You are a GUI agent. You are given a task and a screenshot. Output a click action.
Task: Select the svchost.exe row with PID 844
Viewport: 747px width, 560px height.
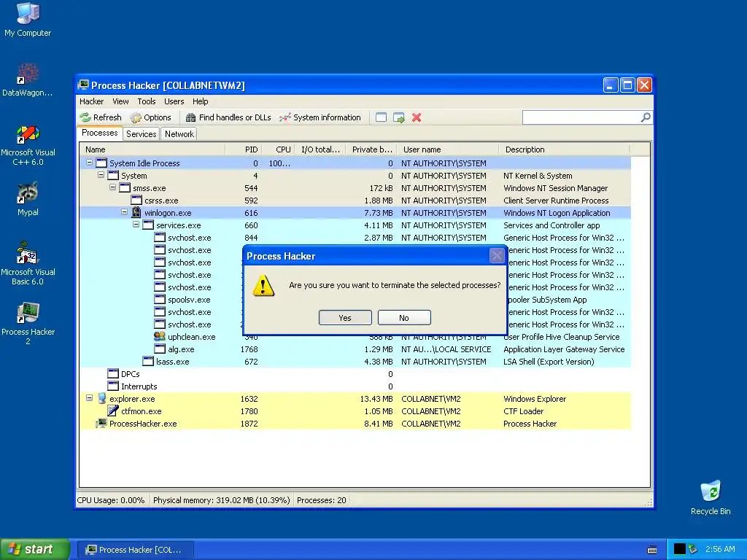(x=355, y=238)
